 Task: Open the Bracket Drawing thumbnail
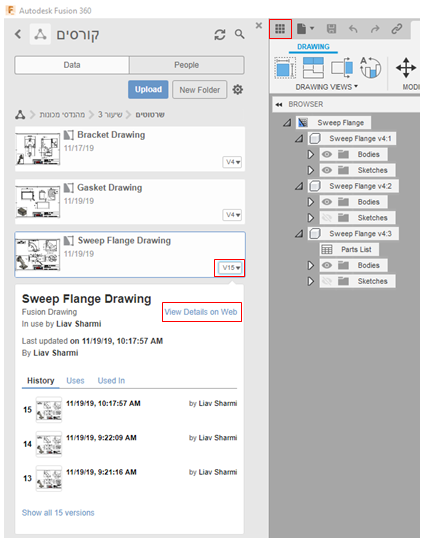(x=38, y=149)
